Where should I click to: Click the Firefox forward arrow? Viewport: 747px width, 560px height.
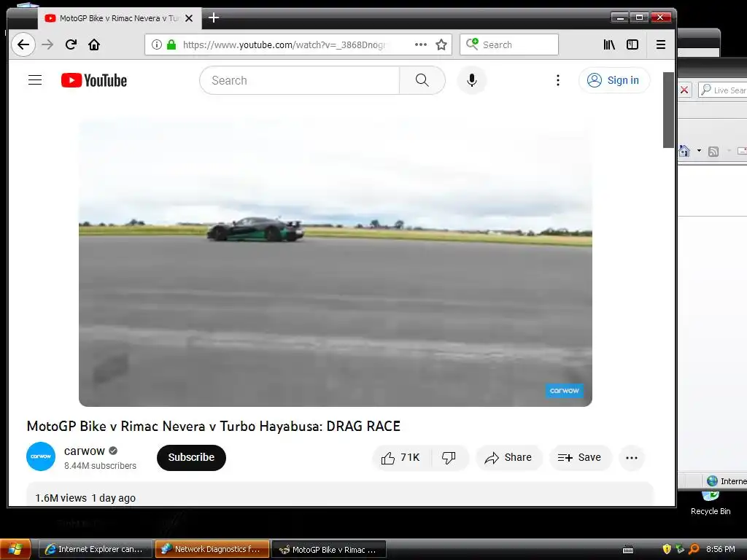[x=47, y=44]
